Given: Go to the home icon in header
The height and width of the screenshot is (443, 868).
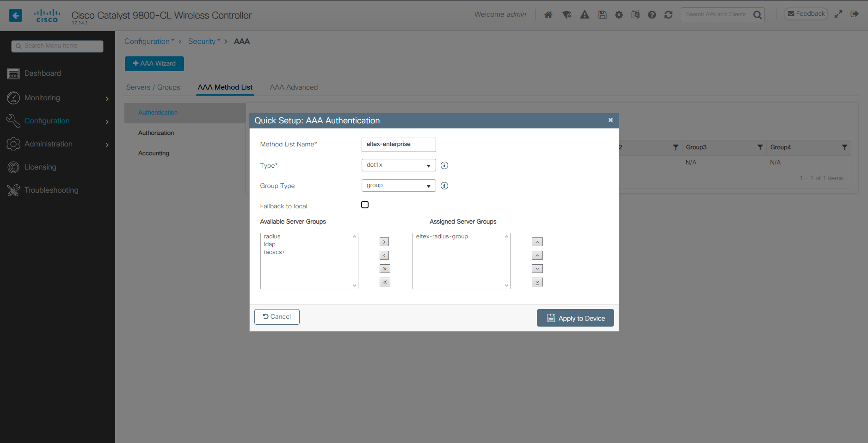Looking at the screenshot, I should click(x=548, y=15).
